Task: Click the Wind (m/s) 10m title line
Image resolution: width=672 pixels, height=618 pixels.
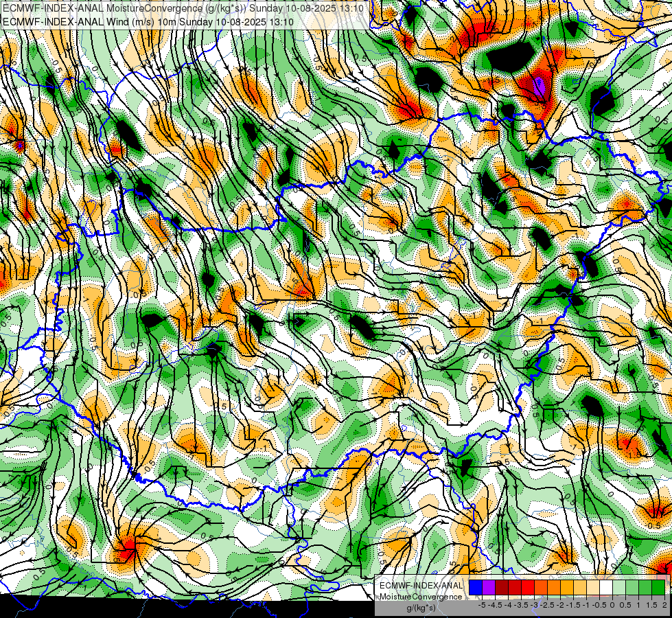Action: click(x=148, y=22)
